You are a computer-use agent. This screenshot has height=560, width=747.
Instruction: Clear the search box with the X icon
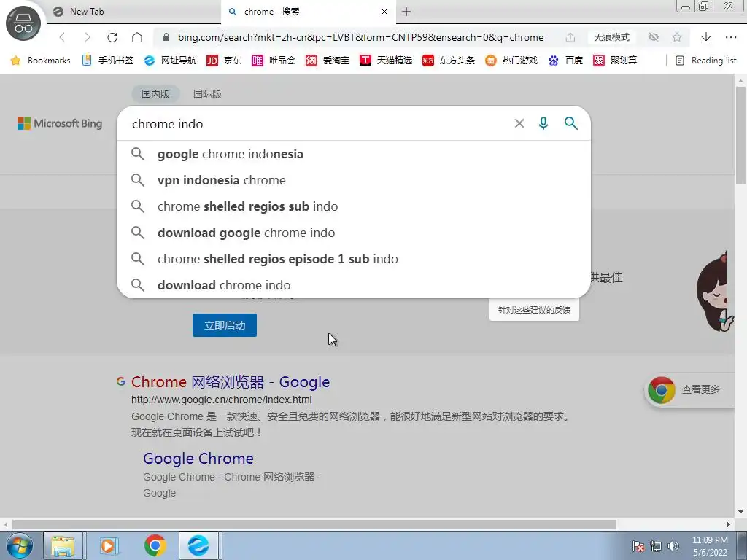pyautogui.click(x=519, y=123)
